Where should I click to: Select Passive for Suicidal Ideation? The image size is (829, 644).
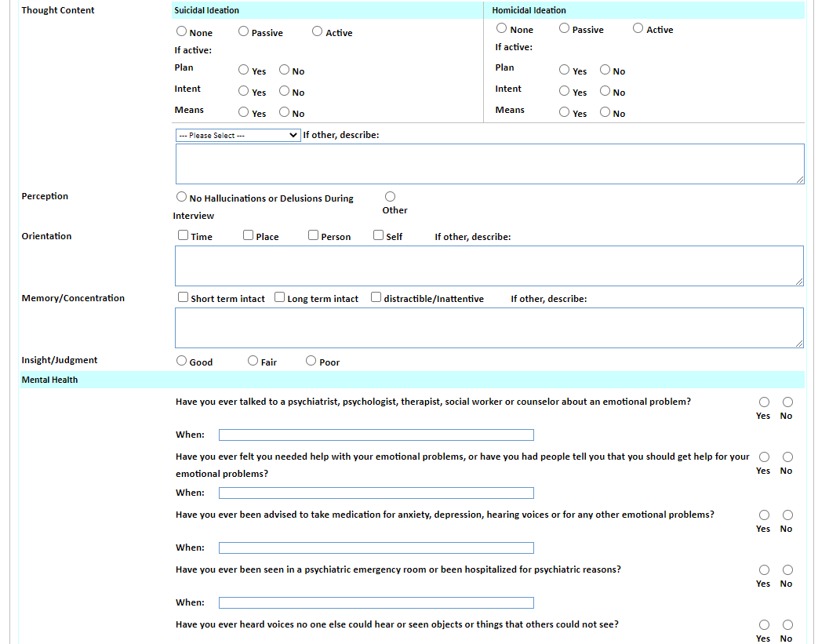pos(244,31)
